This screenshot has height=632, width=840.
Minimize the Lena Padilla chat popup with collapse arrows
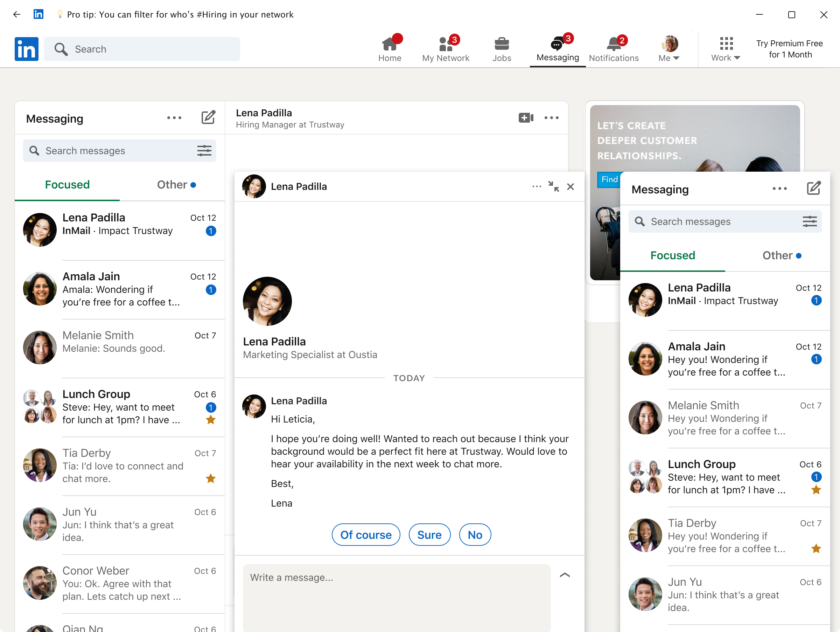(553, 187)
